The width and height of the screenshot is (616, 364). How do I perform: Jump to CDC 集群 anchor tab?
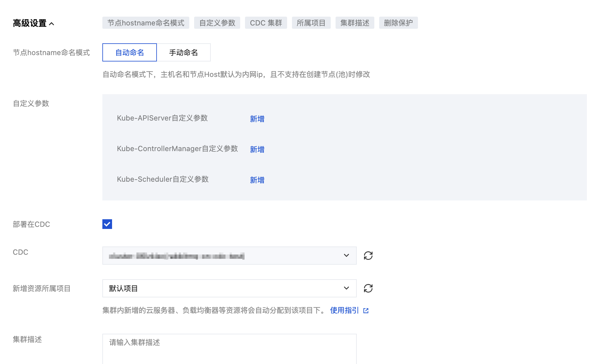click(x=266, y=23)
